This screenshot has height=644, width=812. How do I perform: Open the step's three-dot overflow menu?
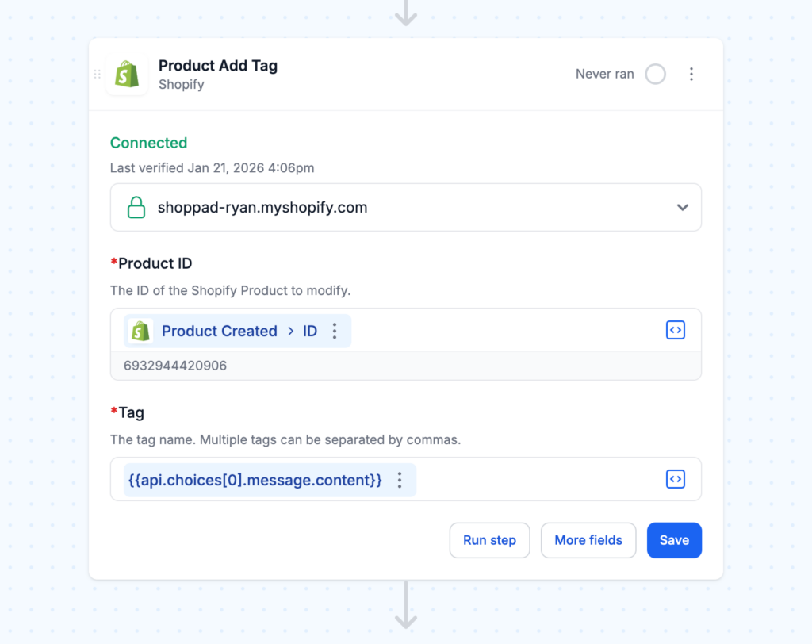(691, 74)
